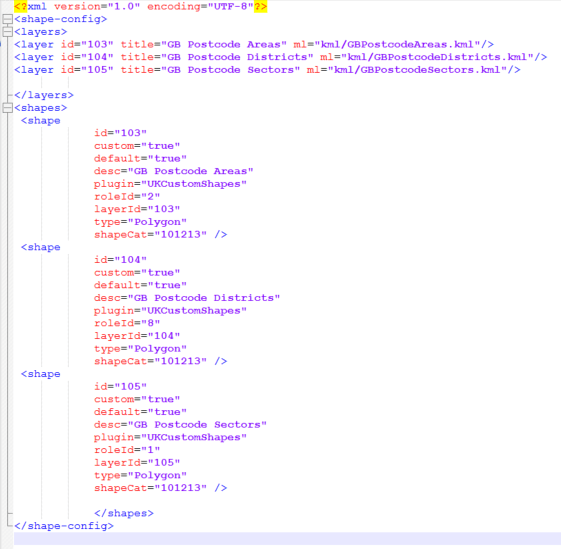Click the desc="GB Postcode Areas" attribute

pyautogui.click(x=174, y=171)
